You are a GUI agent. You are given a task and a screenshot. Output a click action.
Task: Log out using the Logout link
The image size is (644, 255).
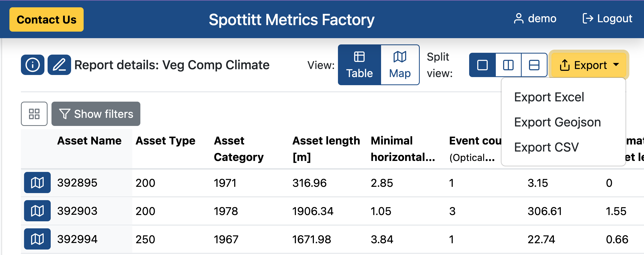607,19
